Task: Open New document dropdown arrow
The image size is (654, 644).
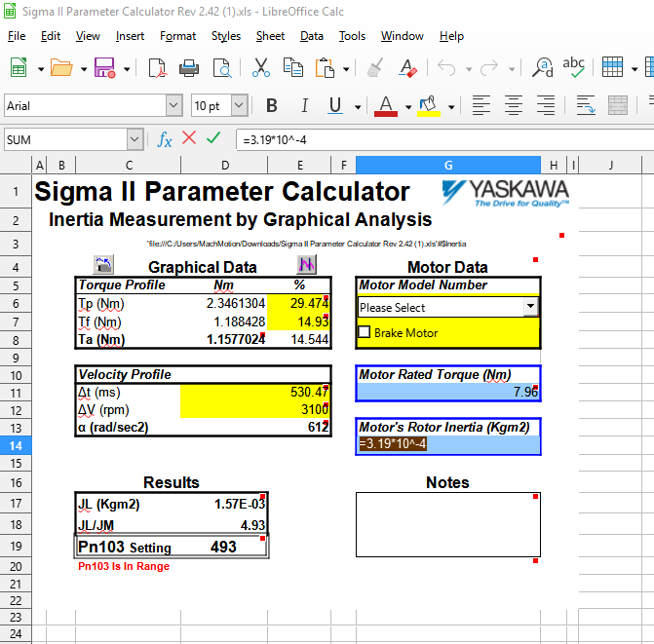Action: click(x=41, y=69)
